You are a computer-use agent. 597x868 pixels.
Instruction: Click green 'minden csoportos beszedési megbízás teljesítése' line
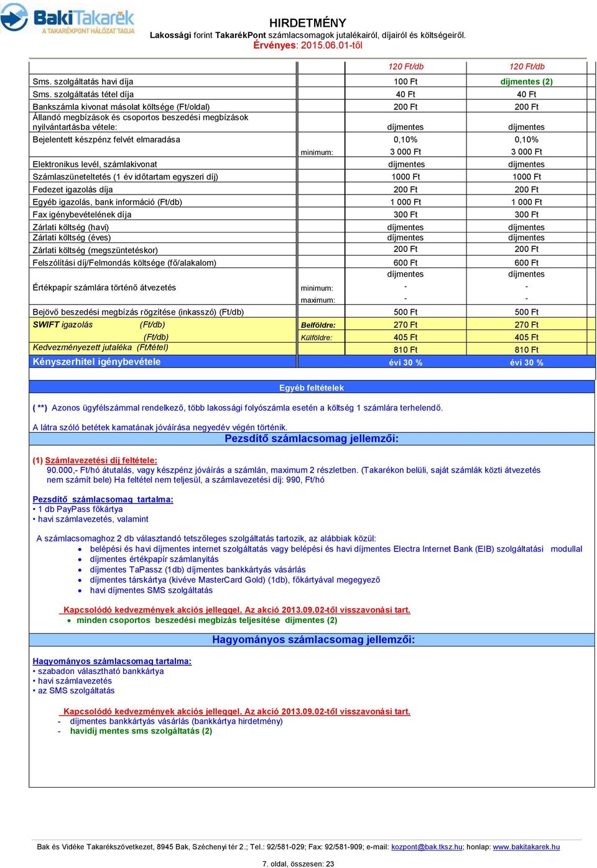(207, 620)
